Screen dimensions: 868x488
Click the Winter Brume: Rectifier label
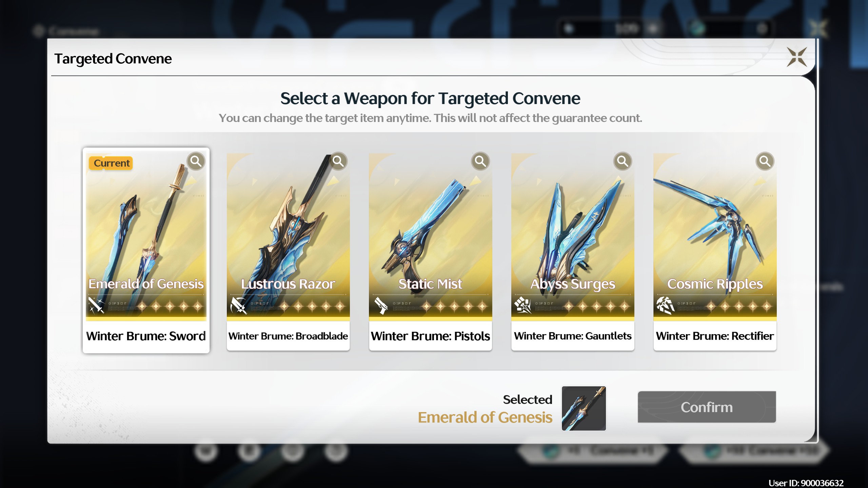tap(715, 336)
